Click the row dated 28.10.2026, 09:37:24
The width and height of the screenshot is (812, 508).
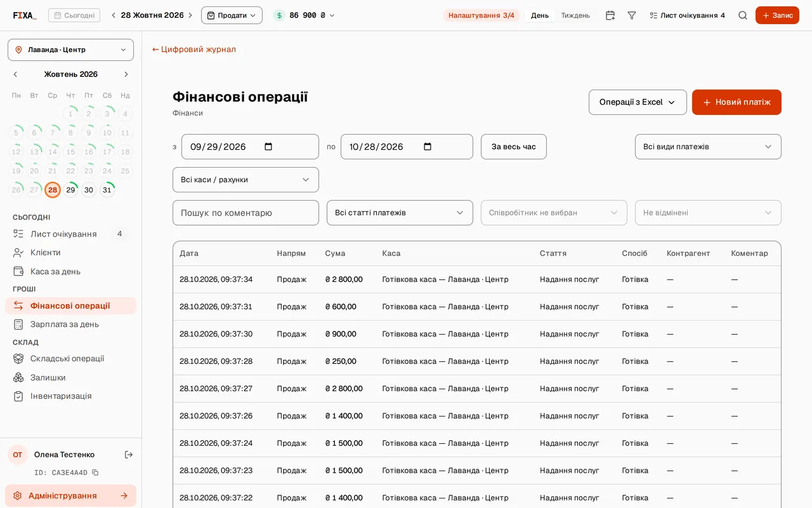point(476,443)
